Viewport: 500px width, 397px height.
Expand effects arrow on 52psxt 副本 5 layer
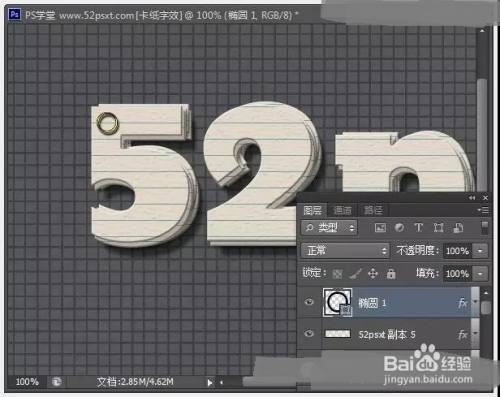click(475, 334)
